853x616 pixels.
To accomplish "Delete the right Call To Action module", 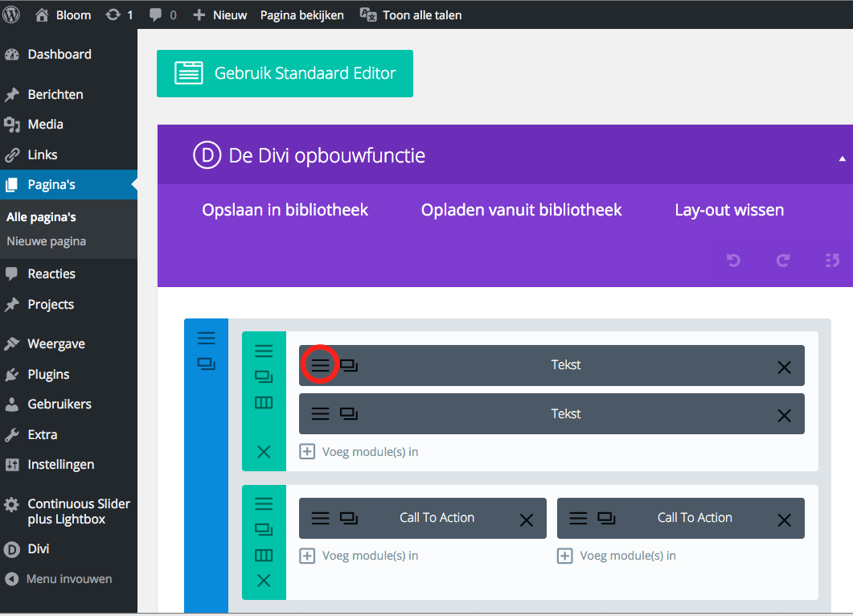I will (784, 520).
